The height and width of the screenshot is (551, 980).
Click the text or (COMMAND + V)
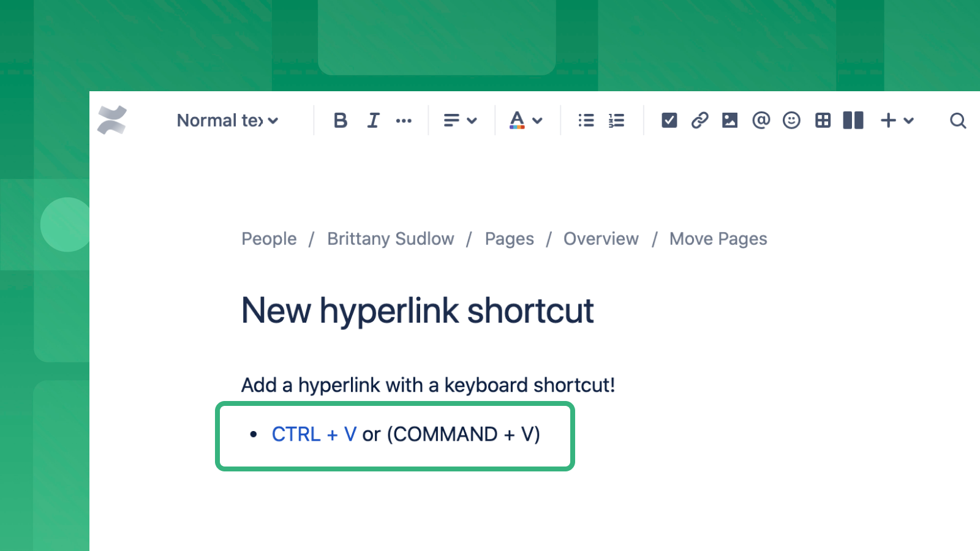(x=451, y=434)
